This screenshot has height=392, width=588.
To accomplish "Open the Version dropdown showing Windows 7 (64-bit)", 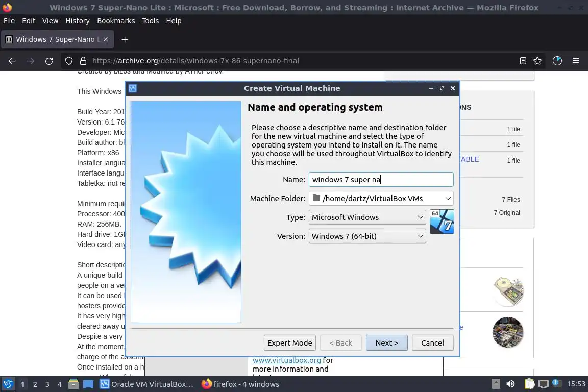I will (x=367, y=236).
